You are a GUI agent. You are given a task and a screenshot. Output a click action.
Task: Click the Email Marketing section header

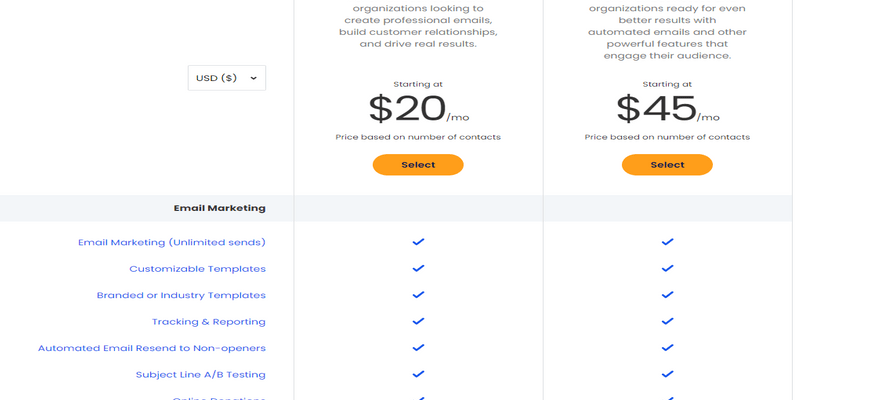(220, 208)
